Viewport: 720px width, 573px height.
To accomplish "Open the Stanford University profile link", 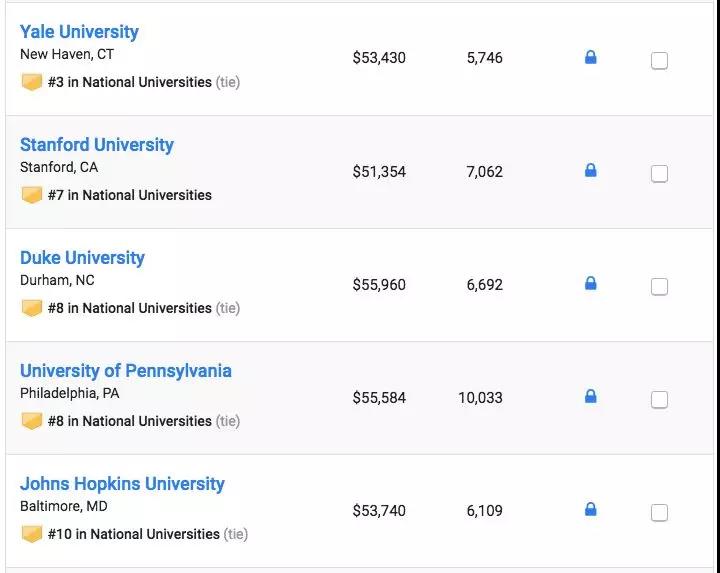I will (x=97, y=145).
